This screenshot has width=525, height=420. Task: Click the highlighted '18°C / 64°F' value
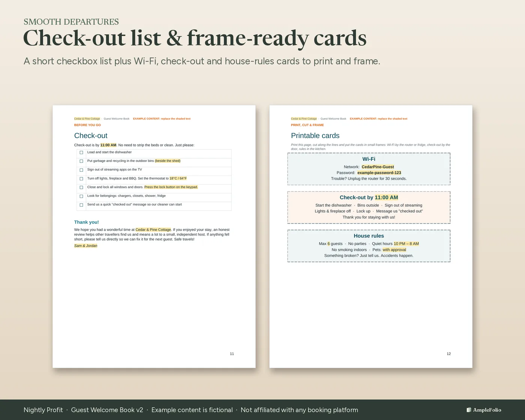coord(178,178)
